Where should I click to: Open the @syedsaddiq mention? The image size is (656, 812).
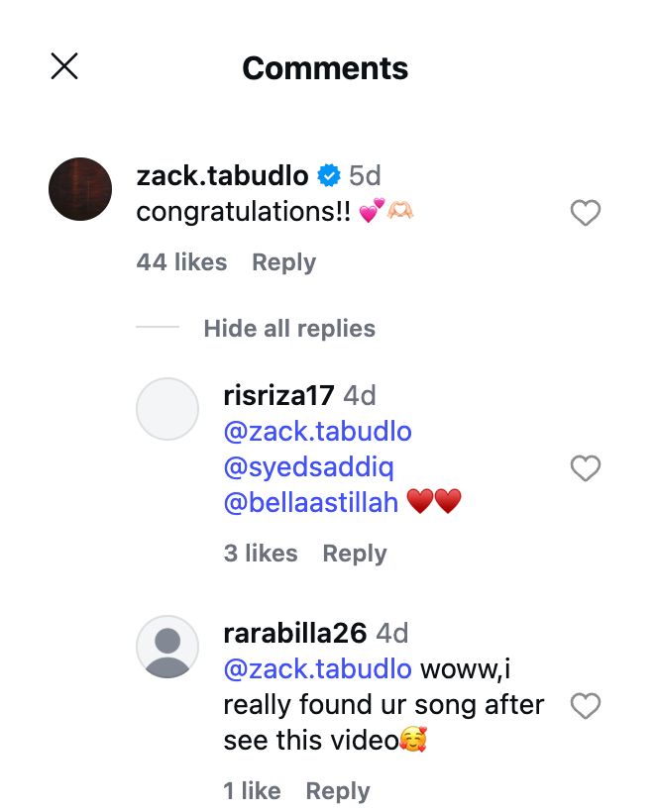[x=309, y=467]
